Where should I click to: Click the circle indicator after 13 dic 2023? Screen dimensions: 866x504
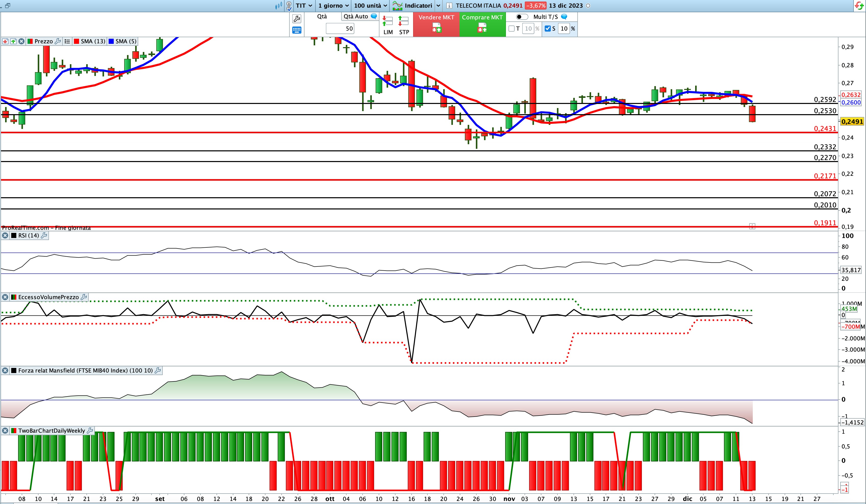[588, 6]
